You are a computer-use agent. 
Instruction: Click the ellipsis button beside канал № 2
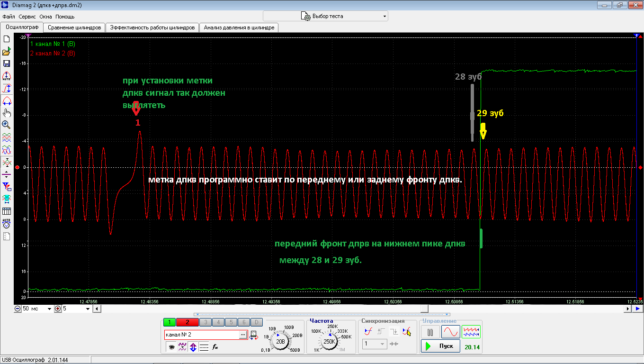coord(243,335)
